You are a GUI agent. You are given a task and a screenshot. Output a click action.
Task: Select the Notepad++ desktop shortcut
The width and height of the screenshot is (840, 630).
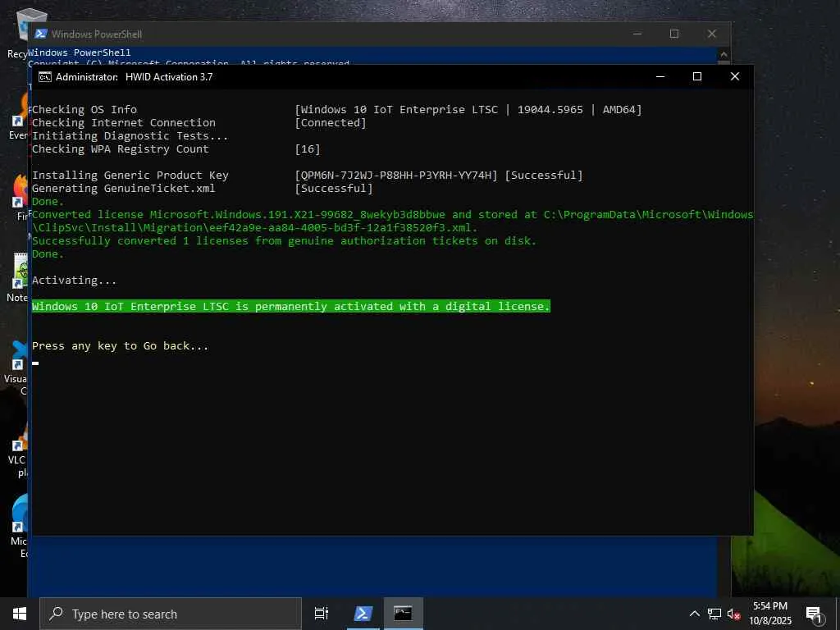click(18, 276)
